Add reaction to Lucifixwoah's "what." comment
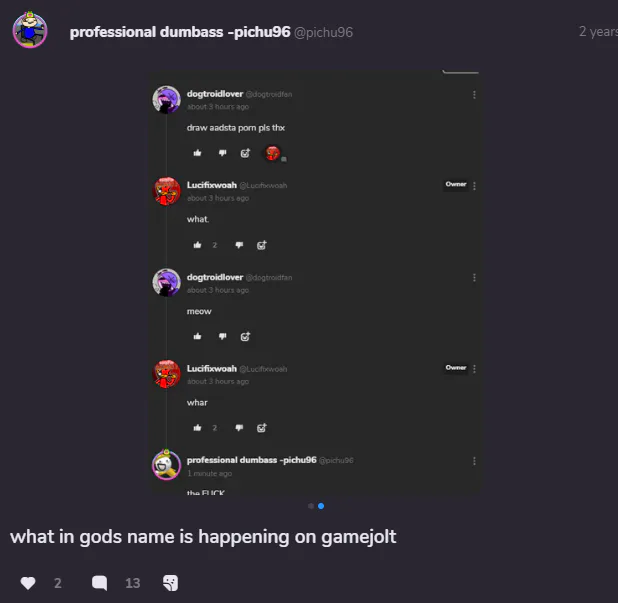Screen dimensions: 618x603 [x=262, y=245]
